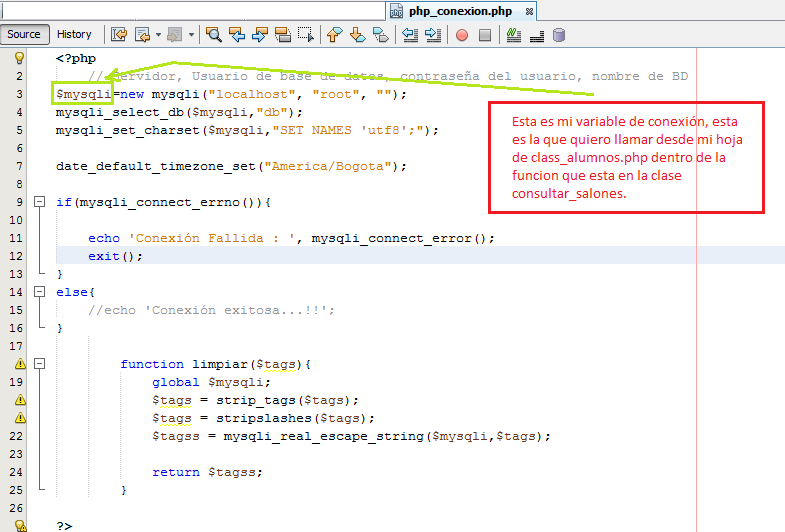This screenshot has height=532, width=785.
Task: Click the <?php opening tag
Action: coord(76,59)
